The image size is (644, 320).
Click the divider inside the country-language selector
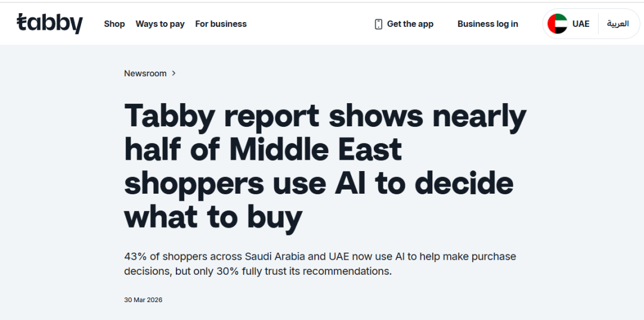click(x=598, y=24)
